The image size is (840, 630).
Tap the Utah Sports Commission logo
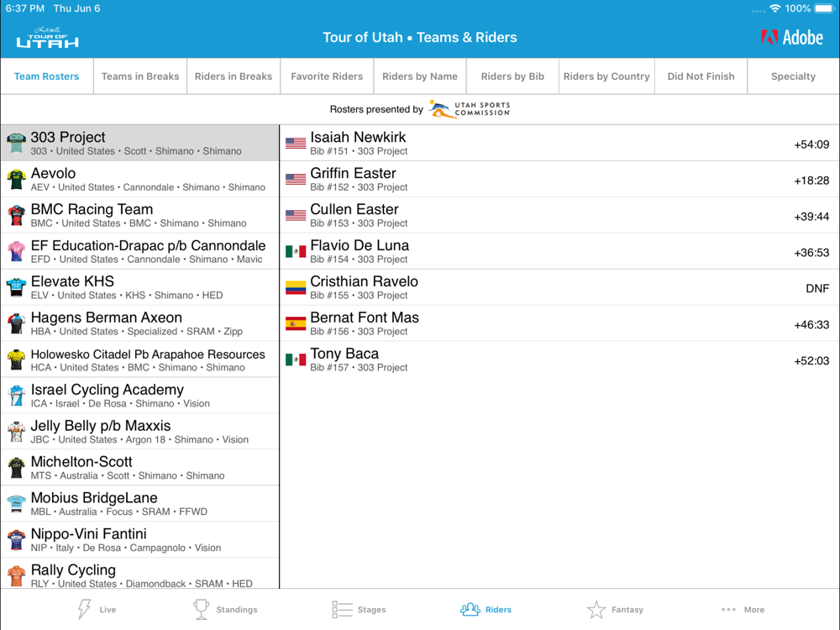(470, 108)
